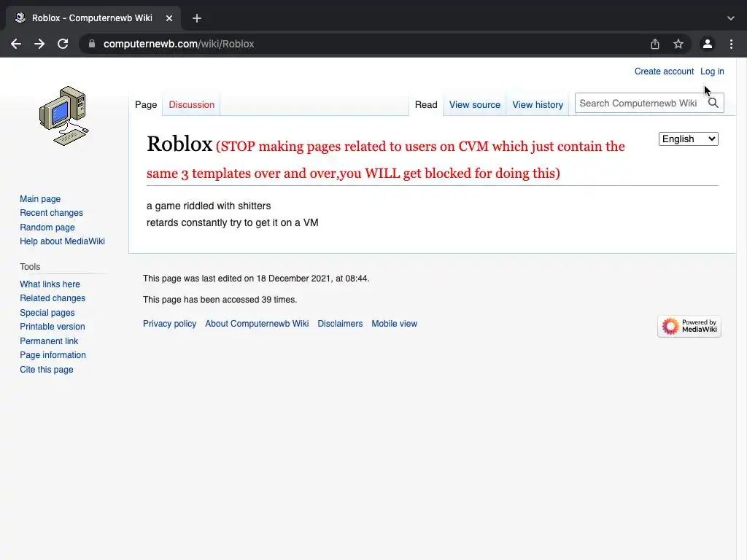This screenshot has height=560, width=747.
Task: Open Related changes
Action: [x=53, y=298]
